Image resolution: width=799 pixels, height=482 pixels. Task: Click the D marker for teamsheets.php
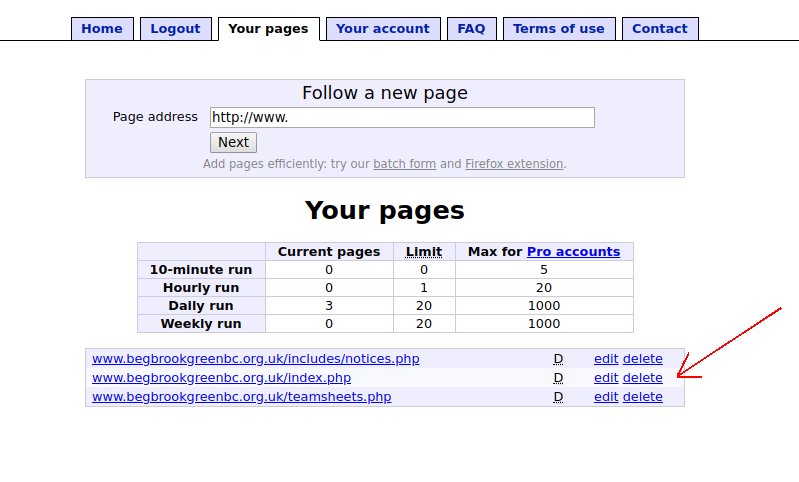(x=558, y=397)
